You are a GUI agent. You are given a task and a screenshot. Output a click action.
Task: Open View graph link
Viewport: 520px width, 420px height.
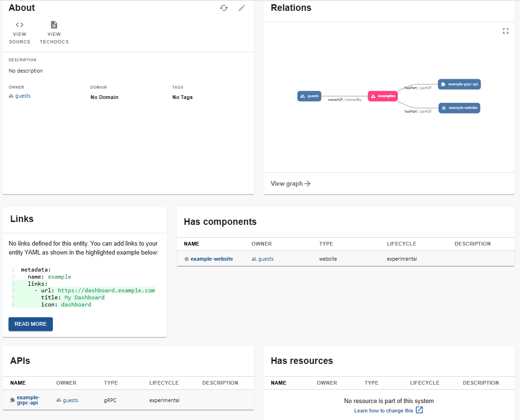click(290, 184)
